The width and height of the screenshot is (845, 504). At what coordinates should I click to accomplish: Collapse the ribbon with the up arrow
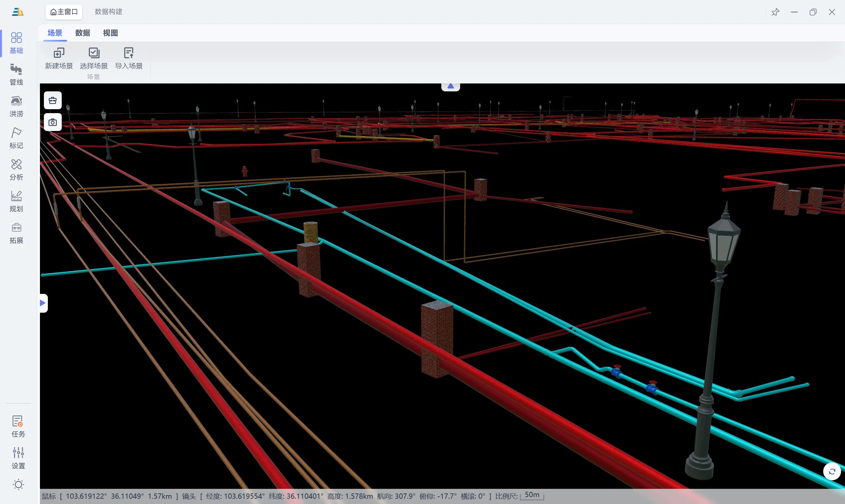click(451, 87)
